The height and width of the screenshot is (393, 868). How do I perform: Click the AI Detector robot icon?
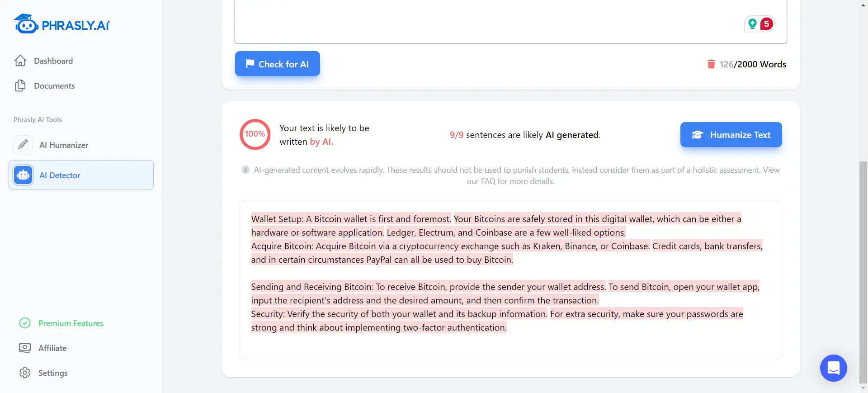coord(23,175)
